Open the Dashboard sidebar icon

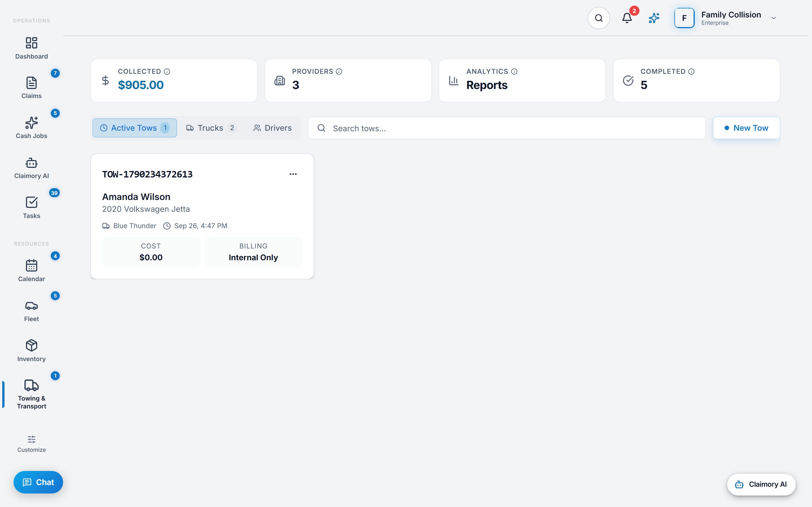pyautogui.click(x=32, y=43)
